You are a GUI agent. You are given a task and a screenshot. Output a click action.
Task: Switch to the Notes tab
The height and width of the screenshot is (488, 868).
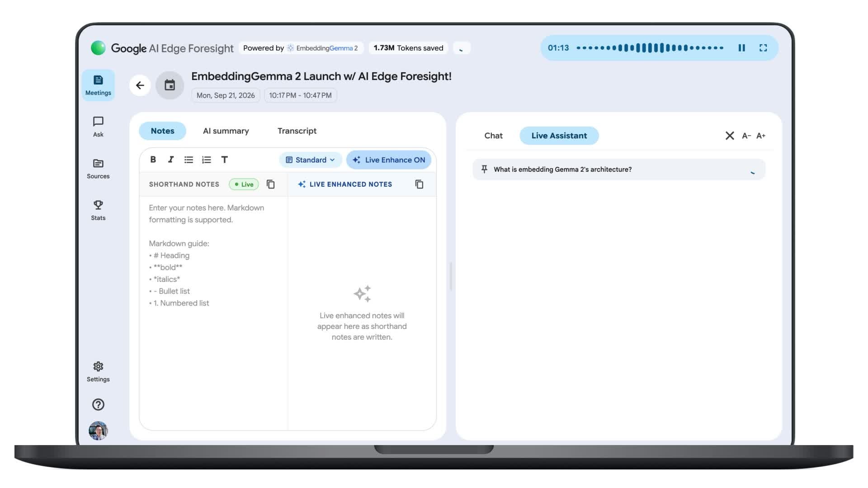click(162, 131)
